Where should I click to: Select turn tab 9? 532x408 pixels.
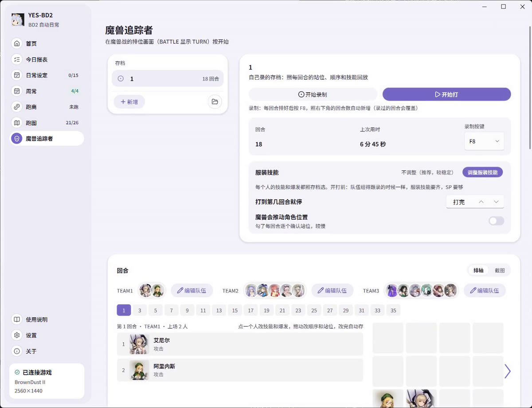tap(187, 311)
